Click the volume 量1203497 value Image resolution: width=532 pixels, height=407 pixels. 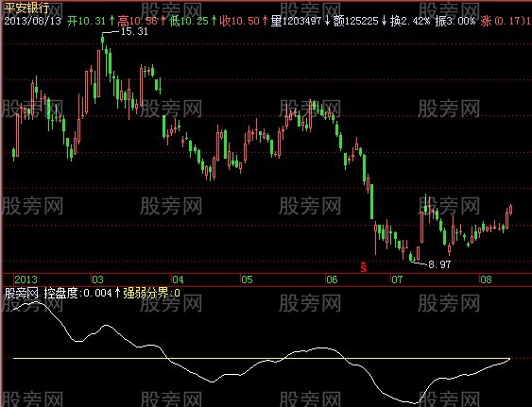(x=296, y=21)
